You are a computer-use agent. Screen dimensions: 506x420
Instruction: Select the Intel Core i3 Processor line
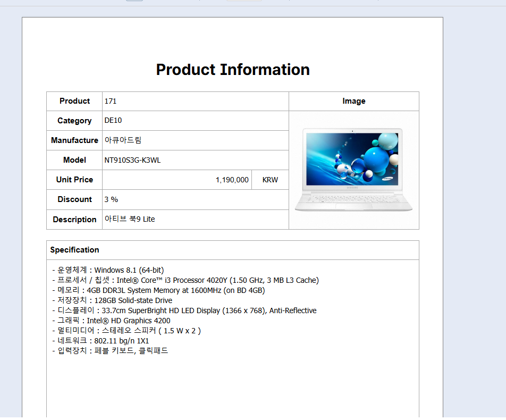[x=185, y=280]
